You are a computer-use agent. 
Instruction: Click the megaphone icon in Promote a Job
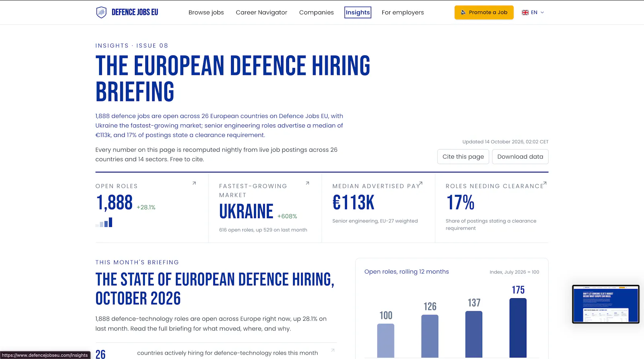pyautogui.click(x=463, y=12)
